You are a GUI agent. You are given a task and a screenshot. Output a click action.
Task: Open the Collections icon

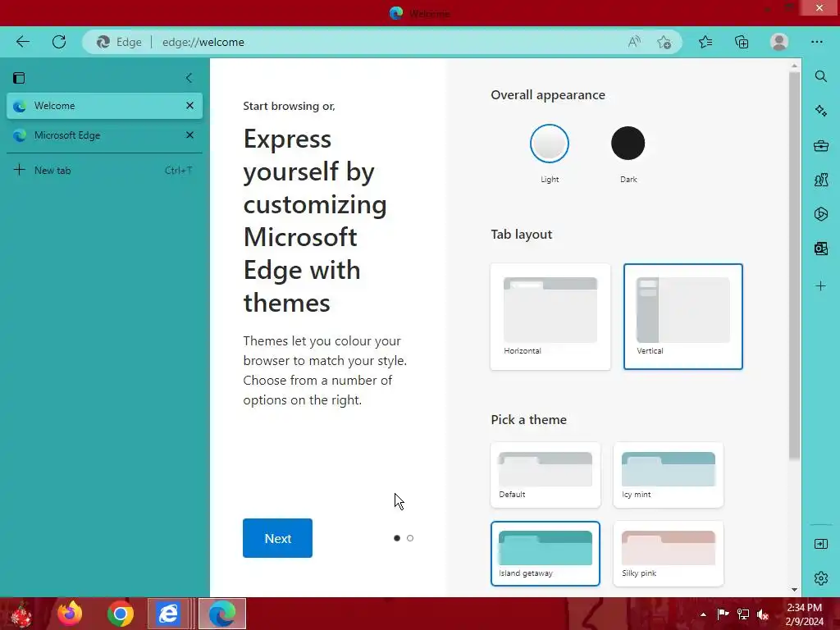pos(742,42)
